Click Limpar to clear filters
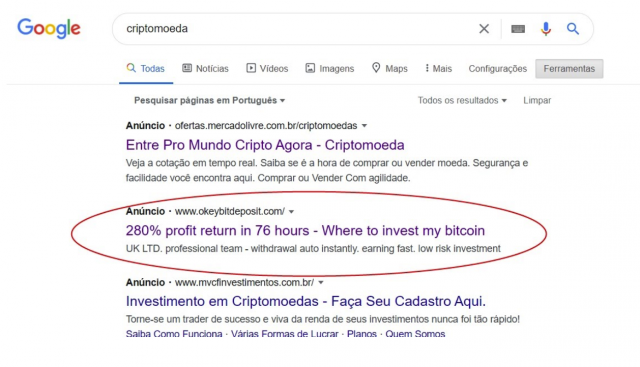This screenshot has width=640, height=367. coord(537,100)
